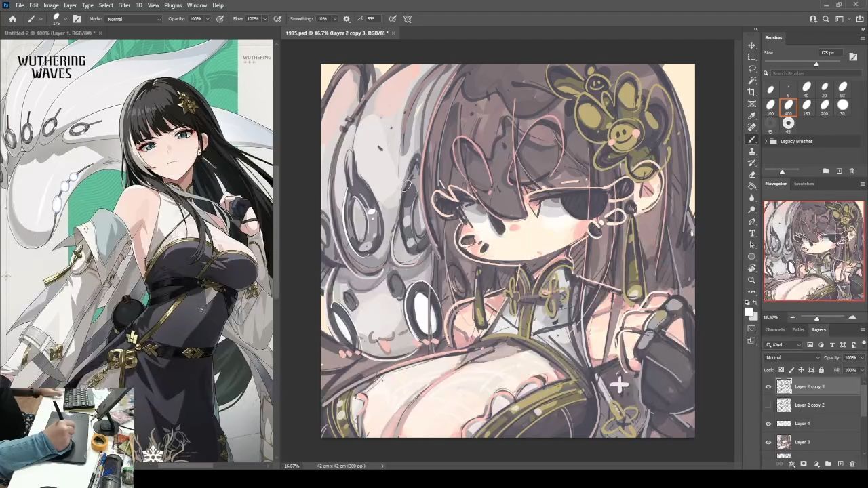Viewport: 868px width, 488px height.
Task: Select the Brush tool in toolbar
Action: pos(752,139)
